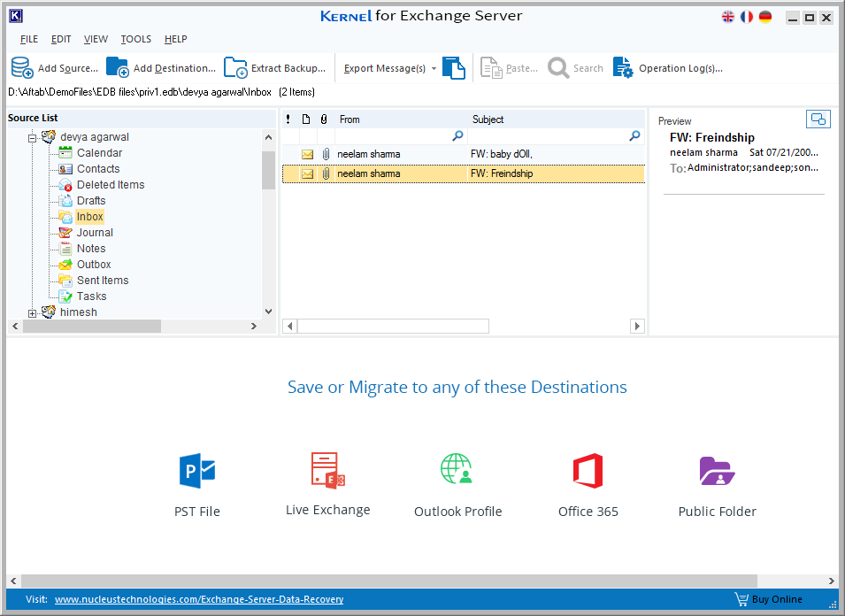
Task: Collapse the devya agarwal mailbox node
Action: click(33, 138)
